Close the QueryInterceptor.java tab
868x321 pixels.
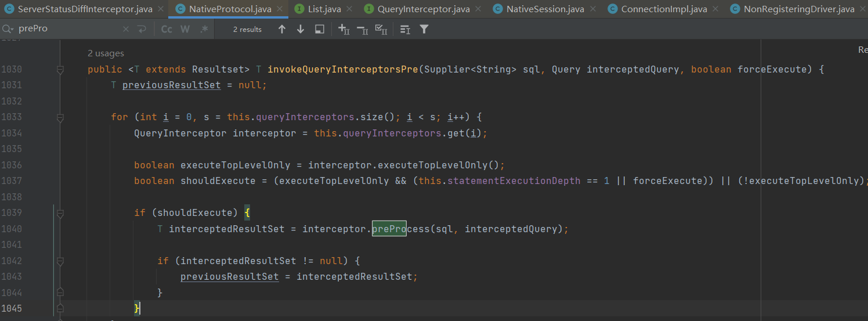(x=478, y=9)
